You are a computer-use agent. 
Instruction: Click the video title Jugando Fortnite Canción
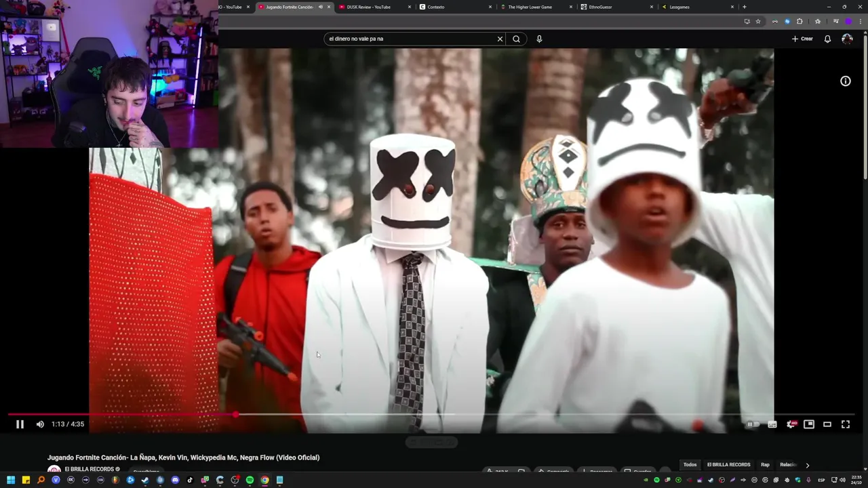(183, 457)
